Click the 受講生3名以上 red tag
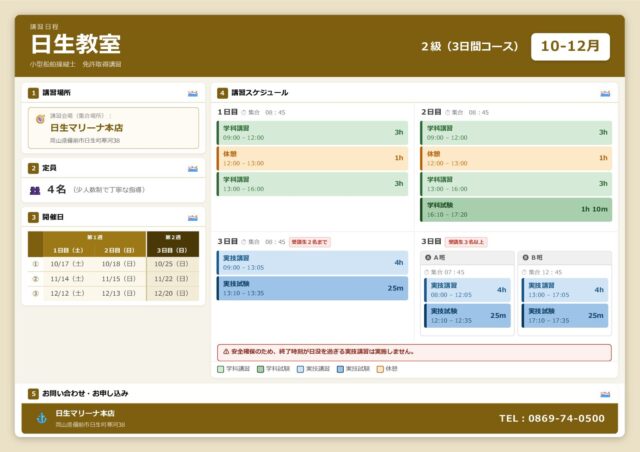 (466, 242)
